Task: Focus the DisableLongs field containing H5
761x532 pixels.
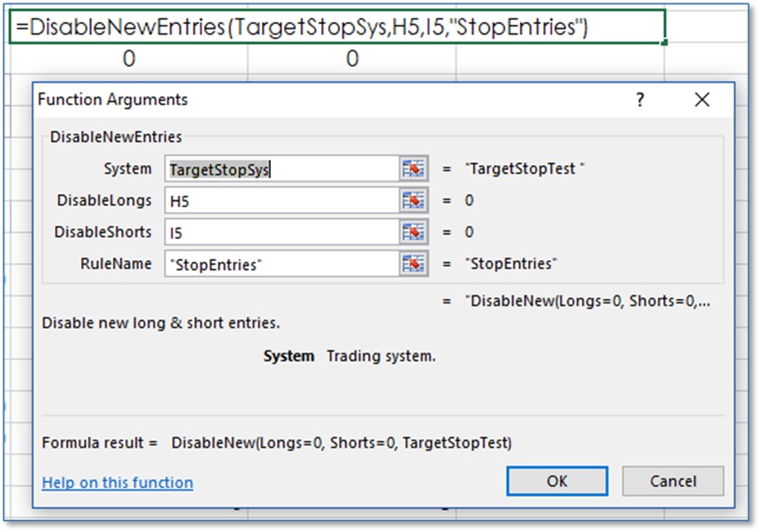Action: (281, 200)
